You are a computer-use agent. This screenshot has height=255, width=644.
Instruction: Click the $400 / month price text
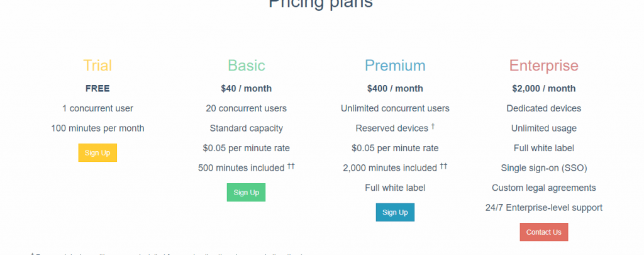(x=395, y=88)
